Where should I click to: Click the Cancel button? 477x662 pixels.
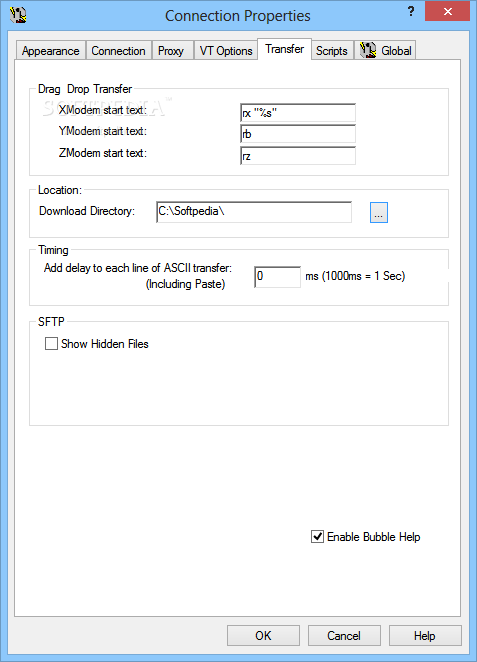tap(344, 635)
